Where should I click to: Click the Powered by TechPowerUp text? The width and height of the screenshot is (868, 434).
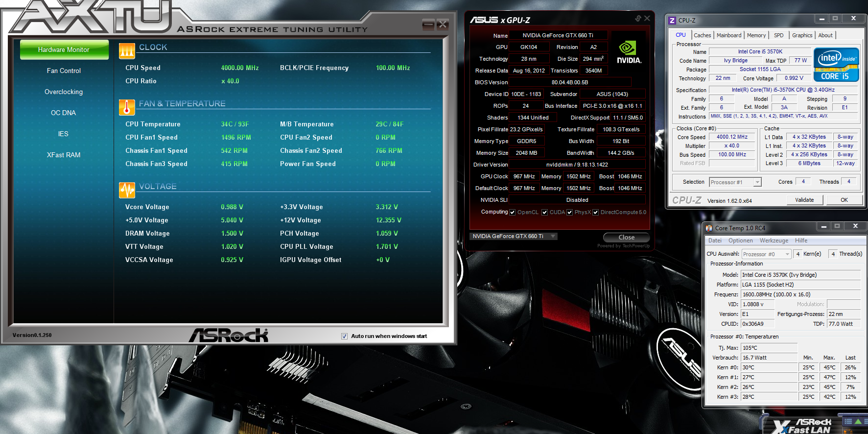(x=624, y=246)
